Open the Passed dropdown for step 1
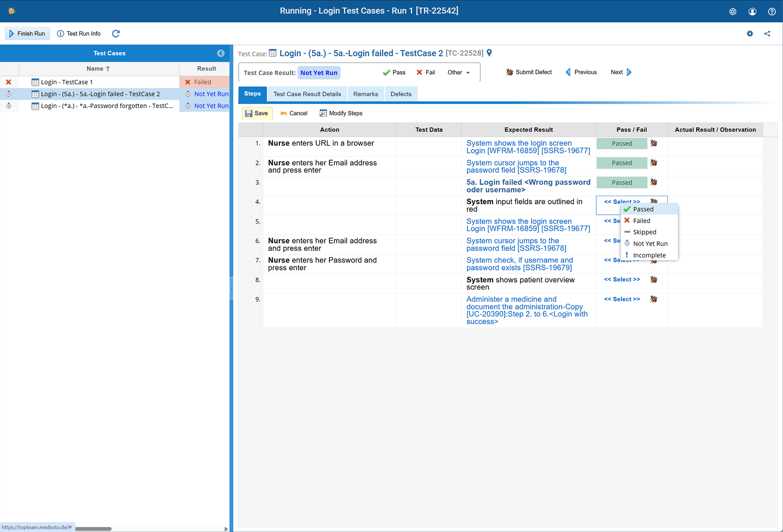This screenshot has height=532, width=783. click(622, 143)
